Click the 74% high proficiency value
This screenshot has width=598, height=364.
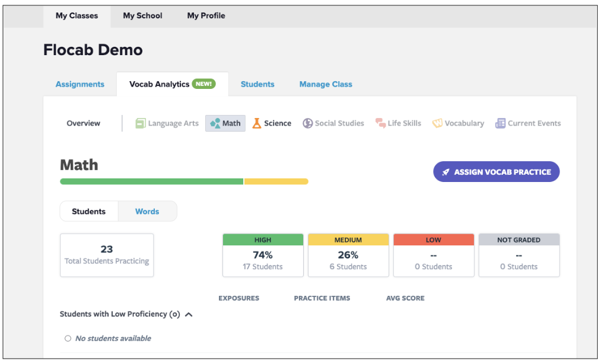(263, 254)
